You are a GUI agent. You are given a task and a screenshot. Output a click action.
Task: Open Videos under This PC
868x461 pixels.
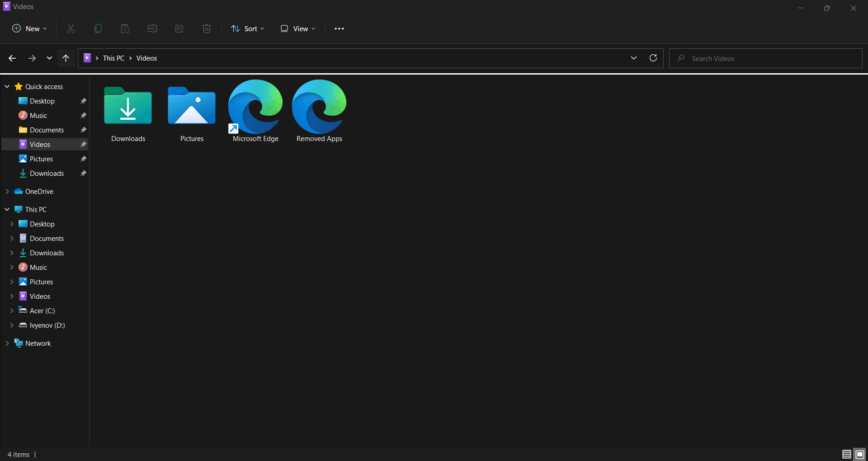pyautogui.click(x=40, y=296)
